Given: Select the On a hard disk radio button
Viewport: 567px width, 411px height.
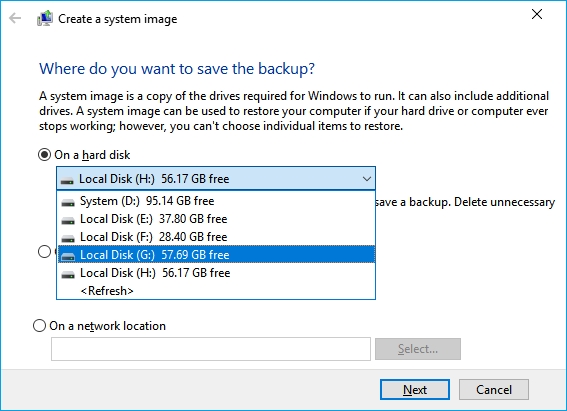Looking at the screenshot, I should [44, 155].
